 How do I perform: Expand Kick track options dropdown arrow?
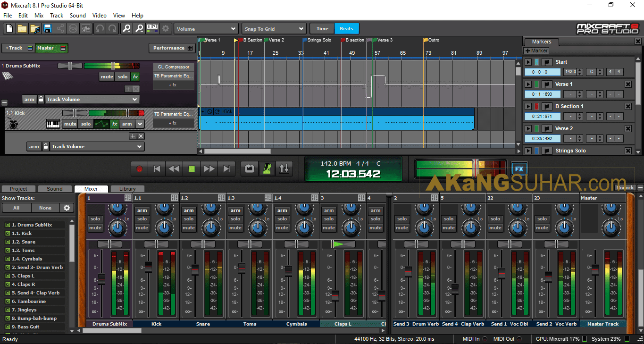tap(140, 124)
